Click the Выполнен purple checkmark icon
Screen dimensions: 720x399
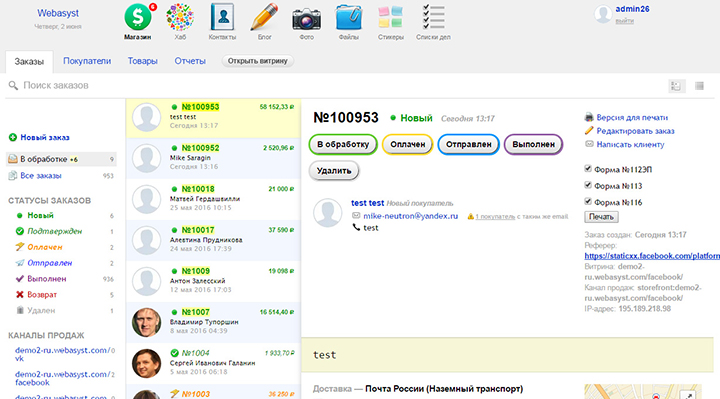click(x=20, y=278)
